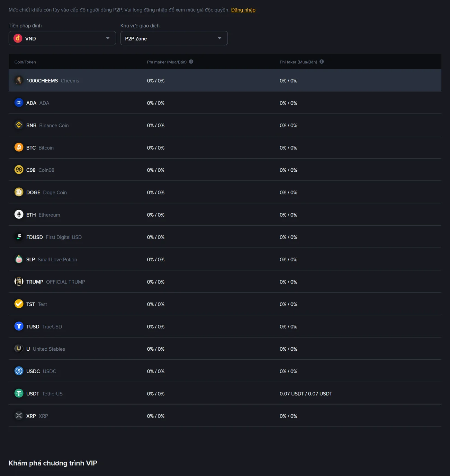Click the Small Love Potion label

(x=57, y=260)
